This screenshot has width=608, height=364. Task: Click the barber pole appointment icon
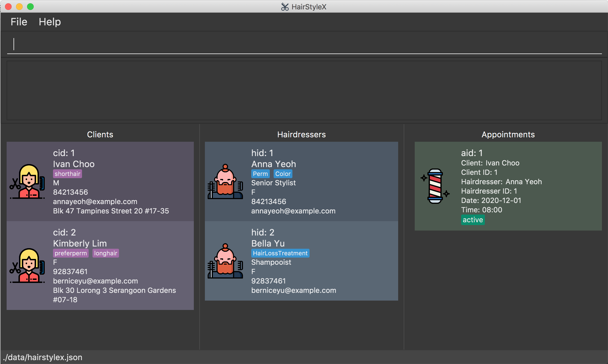[435, 186]
